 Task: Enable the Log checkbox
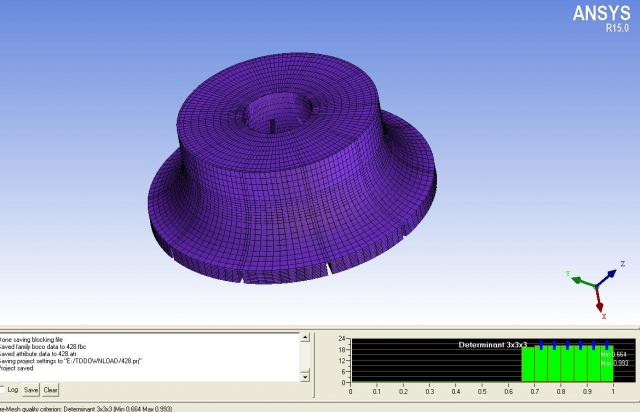click(x=3, y=389)
